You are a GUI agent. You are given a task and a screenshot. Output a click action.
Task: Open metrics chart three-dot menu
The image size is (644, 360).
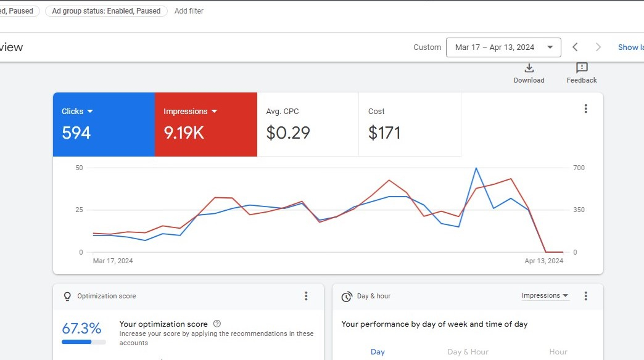tap(585, 109)
